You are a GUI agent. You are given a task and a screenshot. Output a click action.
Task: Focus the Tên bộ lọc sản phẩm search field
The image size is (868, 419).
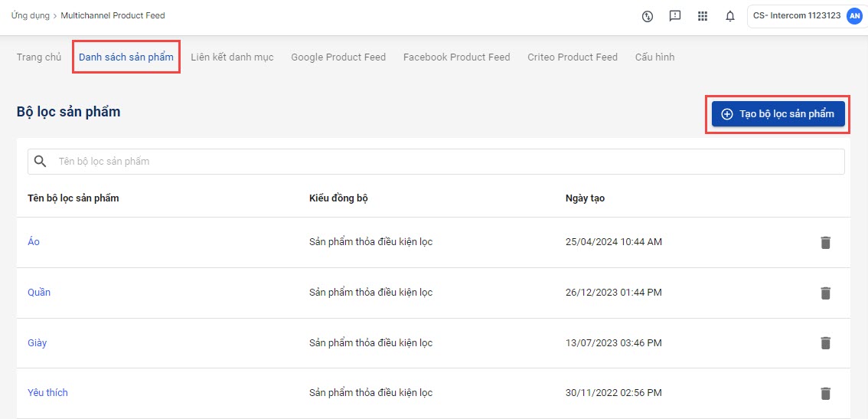tap(444, 162)
